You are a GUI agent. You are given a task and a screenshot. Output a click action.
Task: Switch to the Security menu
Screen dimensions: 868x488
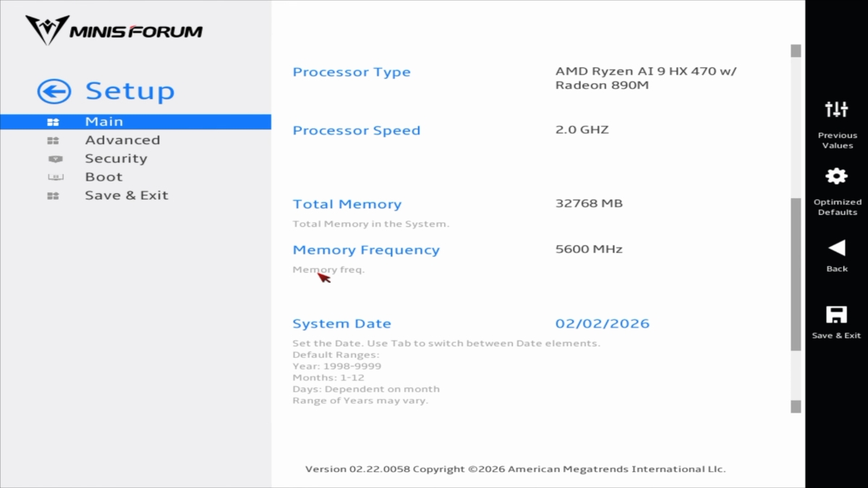pos(116,158)
